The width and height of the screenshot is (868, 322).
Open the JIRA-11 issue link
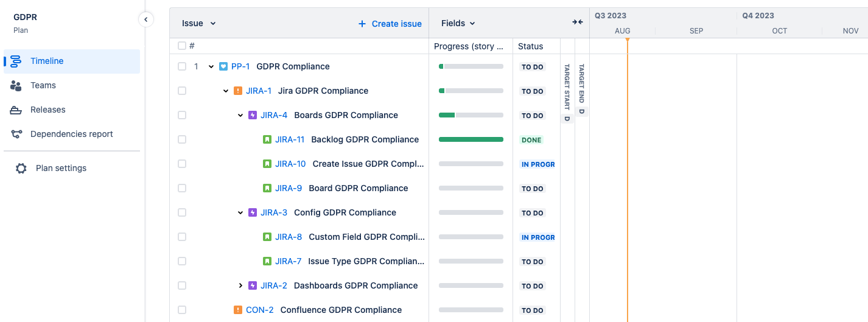pyautogui.click(x=290, y=139)
